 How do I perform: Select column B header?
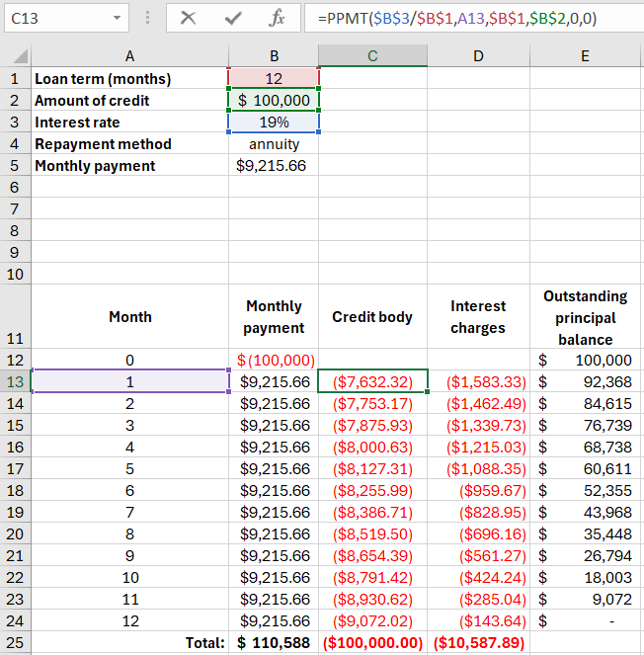coord(274,56)
